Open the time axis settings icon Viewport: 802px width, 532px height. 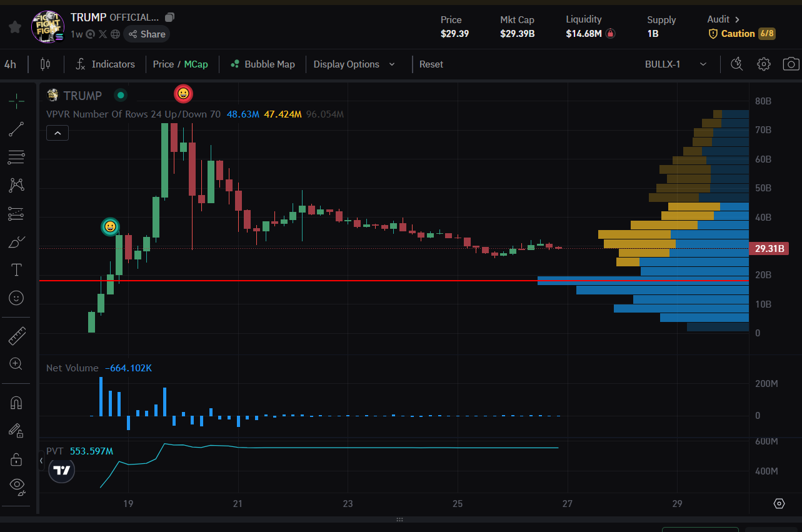[x=779, y=503]
